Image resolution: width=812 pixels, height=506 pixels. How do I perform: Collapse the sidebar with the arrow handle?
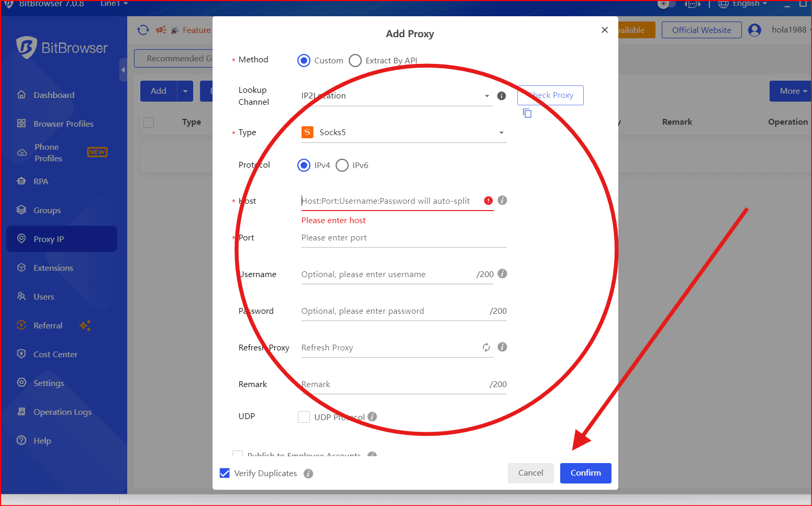(123, 70)
